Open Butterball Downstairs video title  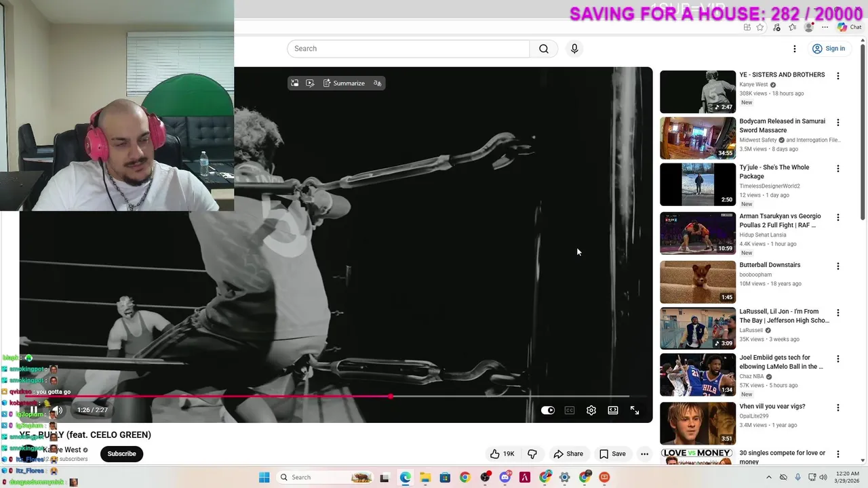pyautogui.click(x=770, y=265)
